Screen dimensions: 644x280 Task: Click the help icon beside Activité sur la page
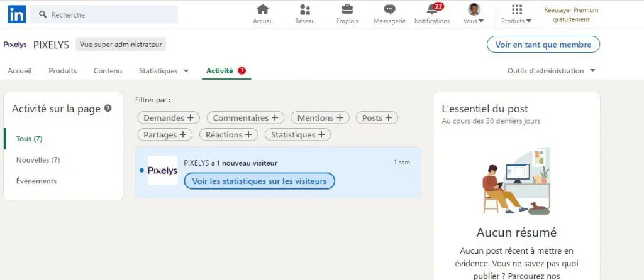[108, 109]
